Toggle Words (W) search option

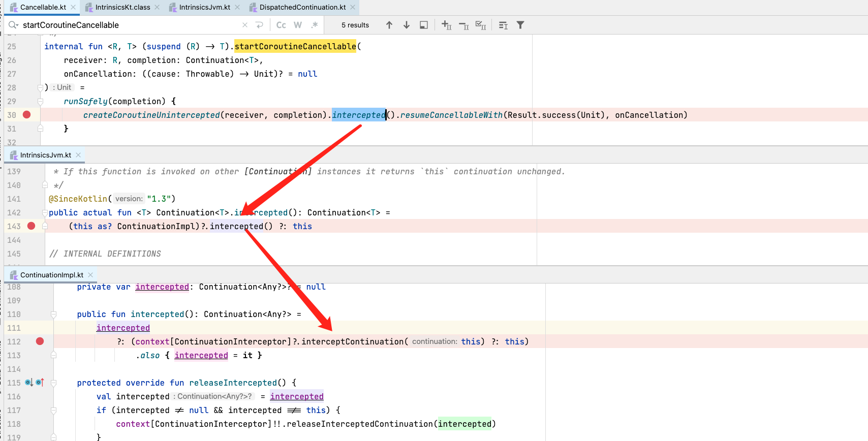298,25
